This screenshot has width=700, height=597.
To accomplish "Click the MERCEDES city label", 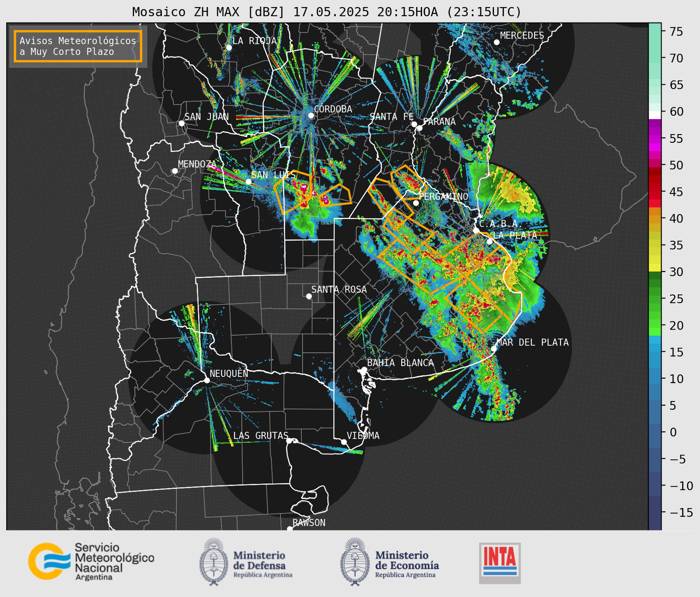I will coord(522,36).
